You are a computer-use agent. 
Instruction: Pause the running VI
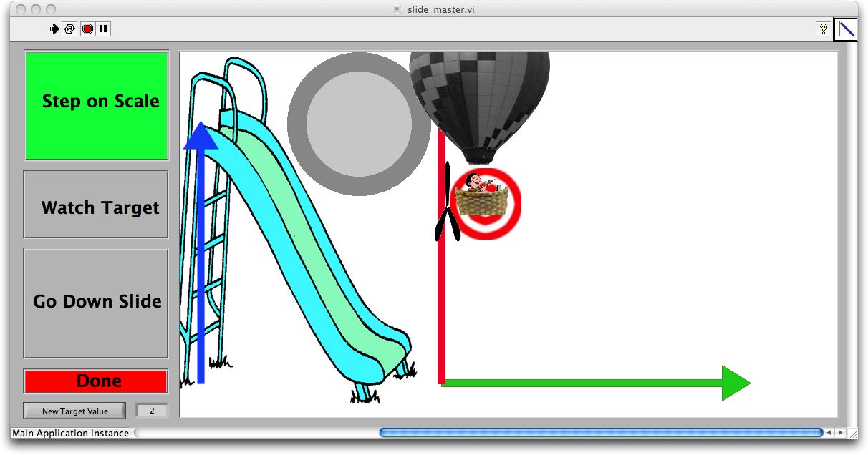pyautogui.click(x=104, y=29)
